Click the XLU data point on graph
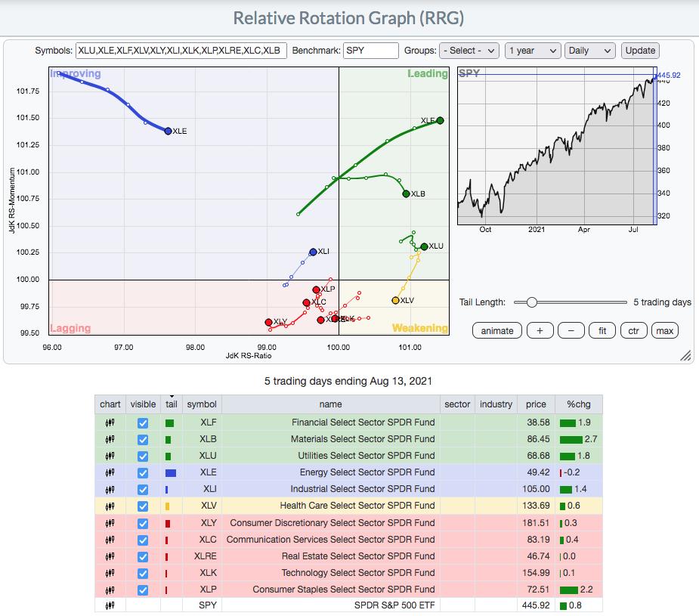The image size is (699, 616). point(425,246)
